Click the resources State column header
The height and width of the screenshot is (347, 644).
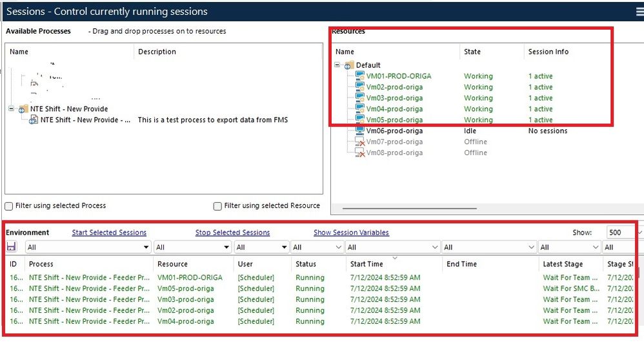click(492, 52)
